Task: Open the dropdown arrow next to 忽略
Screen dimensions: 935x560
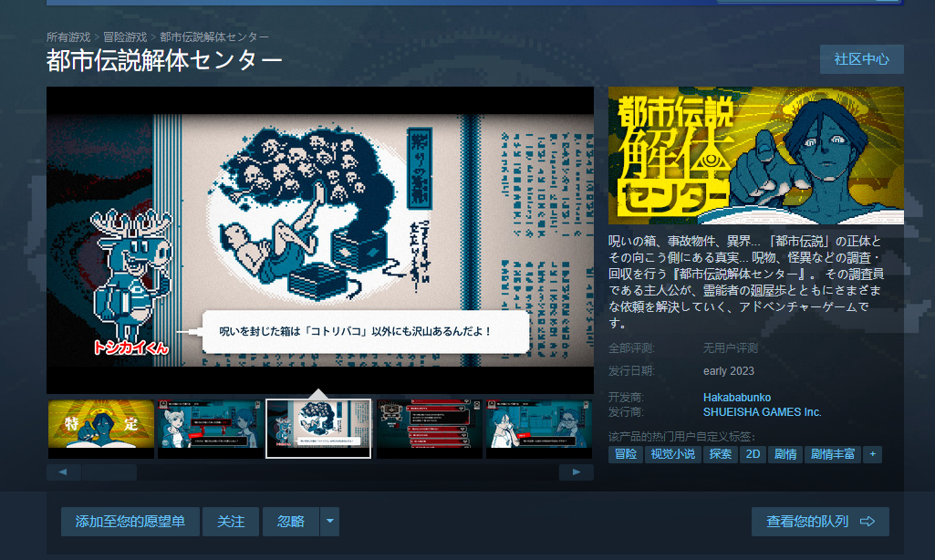Action: [x=330, y=522]
